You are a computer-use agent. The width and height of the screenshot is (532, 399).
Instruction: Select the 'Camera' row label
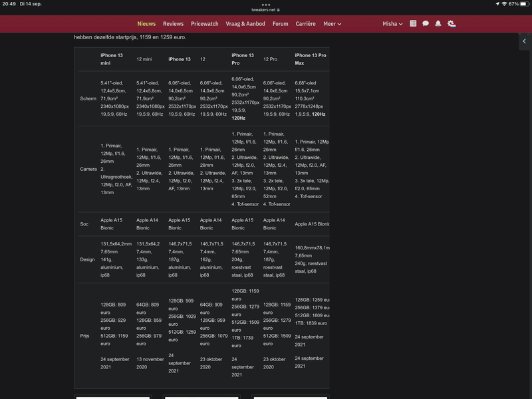pos(88,169)
